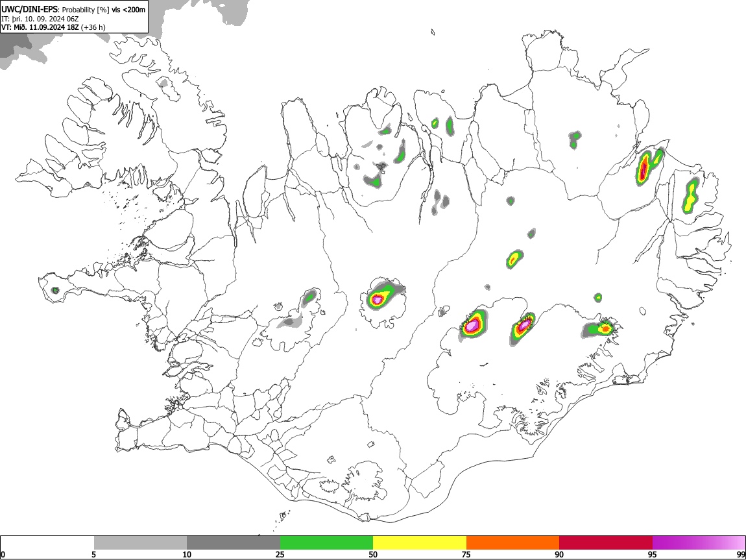Select the green 25–50% legend swatch
This screenshot has width=746, height=560.
point(326,543)
